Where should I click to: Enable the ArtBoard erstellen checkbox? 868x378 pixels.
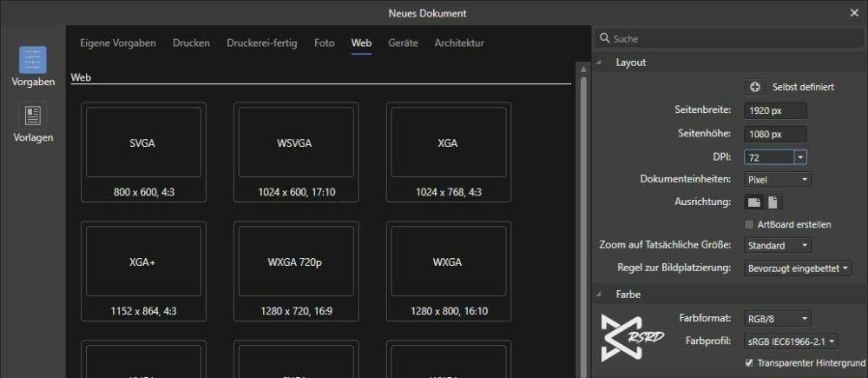point(750,224)
